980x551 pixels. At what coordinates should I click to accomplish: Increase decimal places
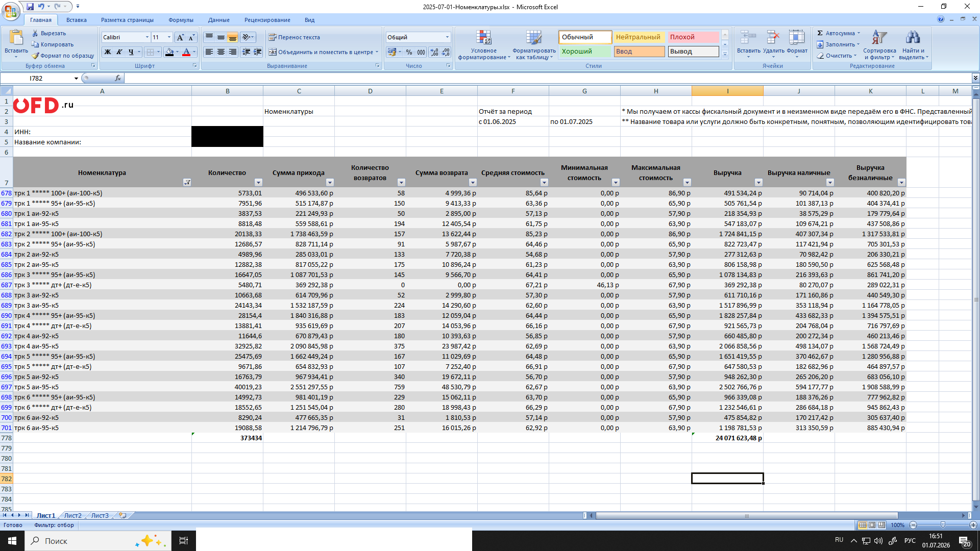pos(434,52)
